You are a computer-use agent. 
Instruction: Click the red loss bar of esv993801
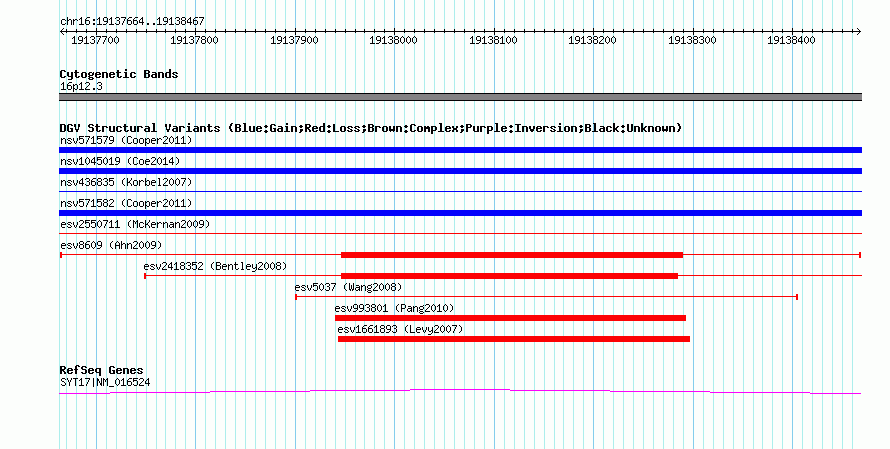pyautogui.click(x=510, y=318)
